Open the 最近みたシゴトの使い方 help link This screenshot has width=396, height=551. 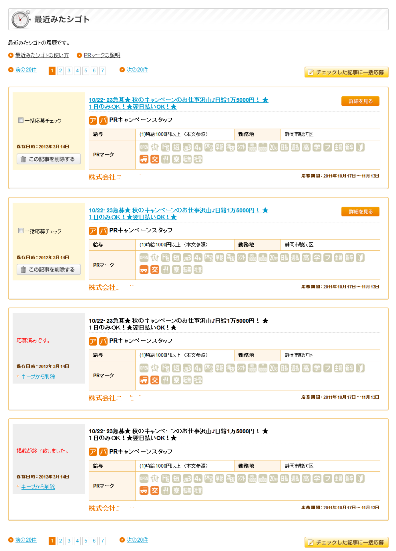click(42, 55)
